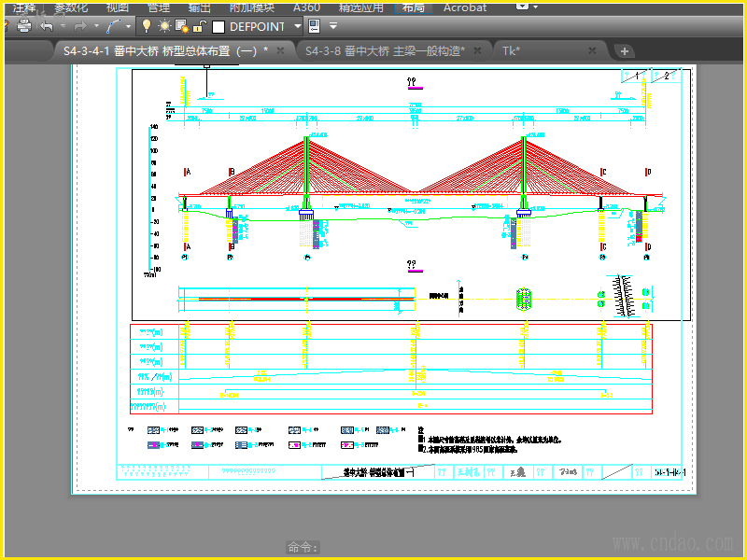Close the S4-3-4-1 drawing tab
This screenshot has height=560, width=747.
click(280, 50)
